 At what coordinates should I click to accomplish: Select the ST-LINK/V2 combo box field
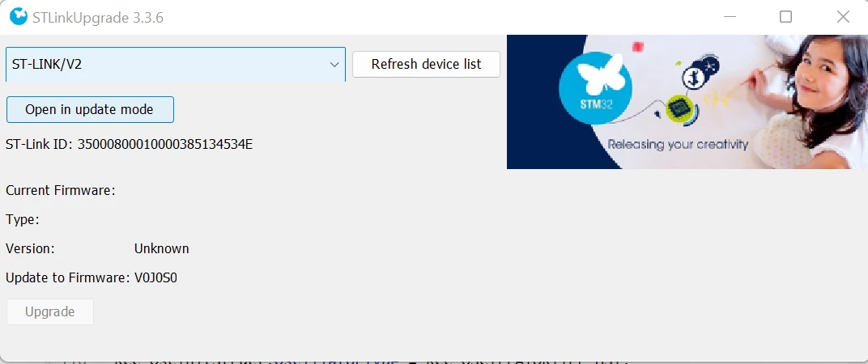tap(176, 64)
